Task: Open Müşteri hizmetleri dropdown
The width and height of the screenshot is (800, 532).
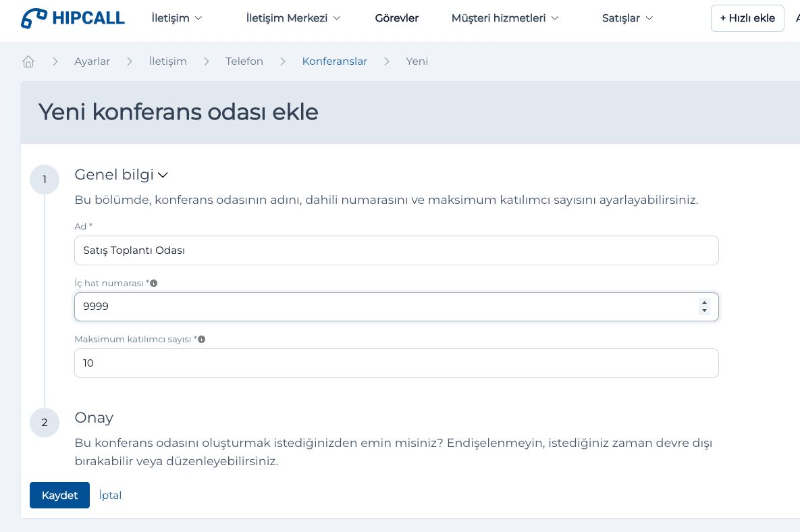Action: [x=504, y=18]
